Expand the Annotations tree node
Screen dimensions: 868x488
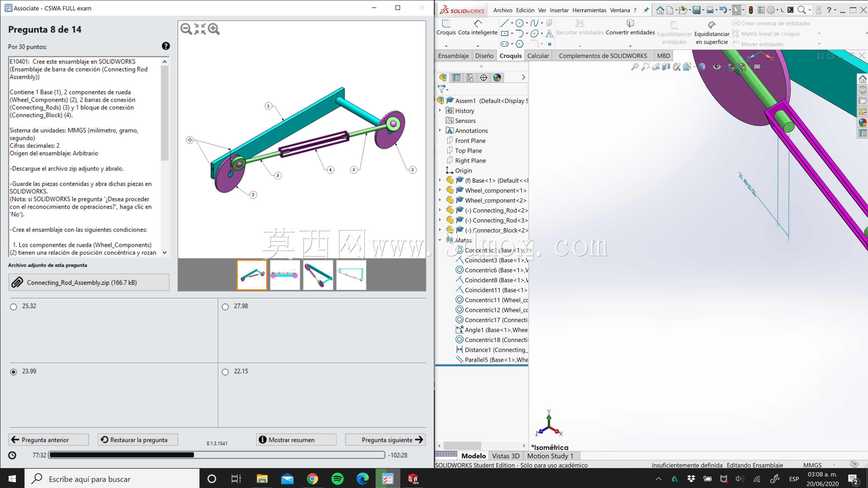440,130
